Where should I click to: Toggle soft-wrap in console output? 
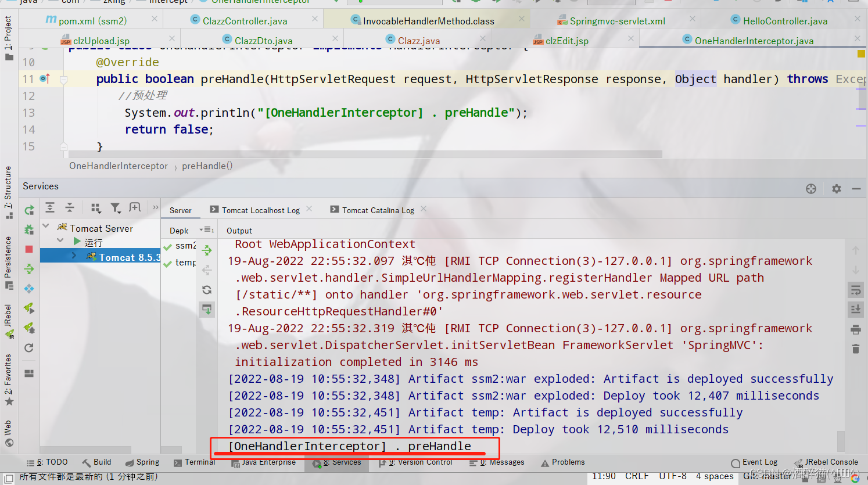[x=856, y=289]
